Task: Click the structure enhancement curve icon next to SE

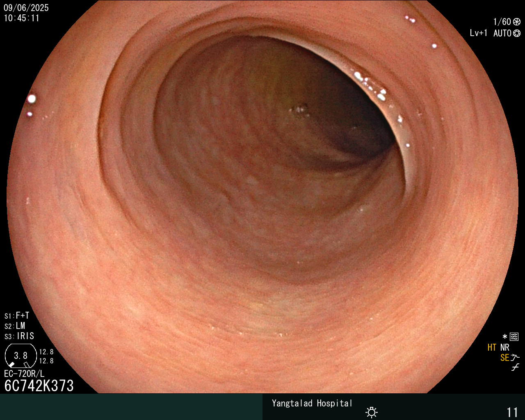Action: pos(515,358)
